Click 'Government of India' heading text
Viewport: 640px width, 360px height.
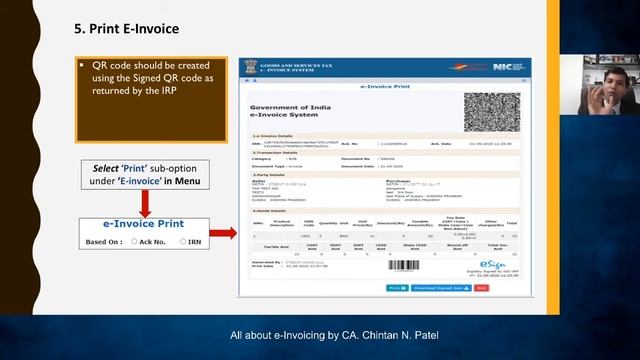(290, 107)
